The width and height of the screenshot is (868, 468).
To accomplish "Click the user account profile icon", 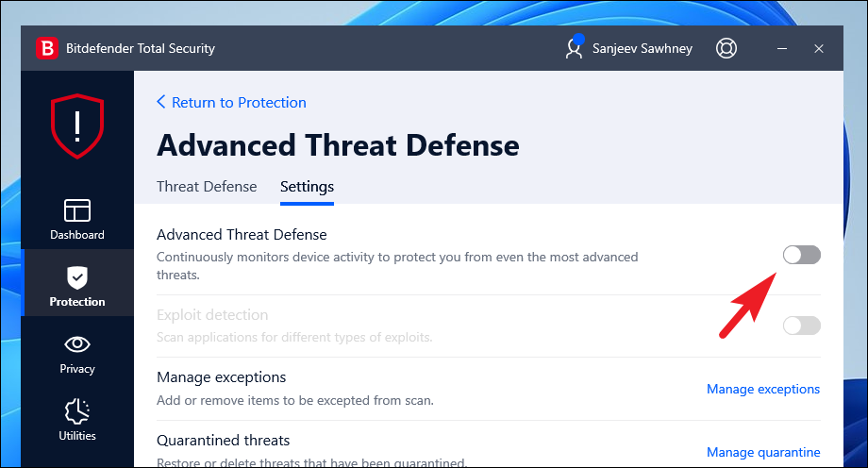I will (574, 48).
